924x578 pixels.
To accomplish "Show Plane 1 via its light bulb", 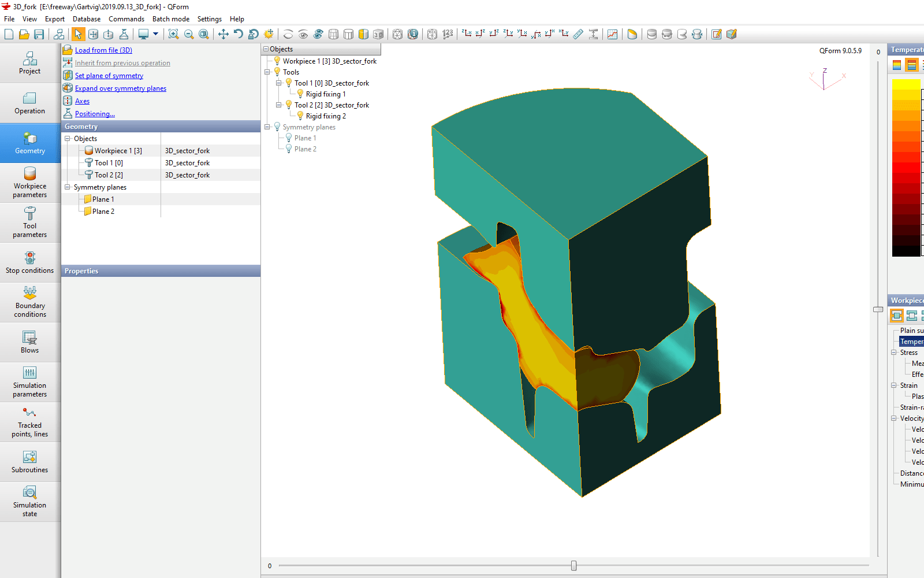I will coord(289,138).
